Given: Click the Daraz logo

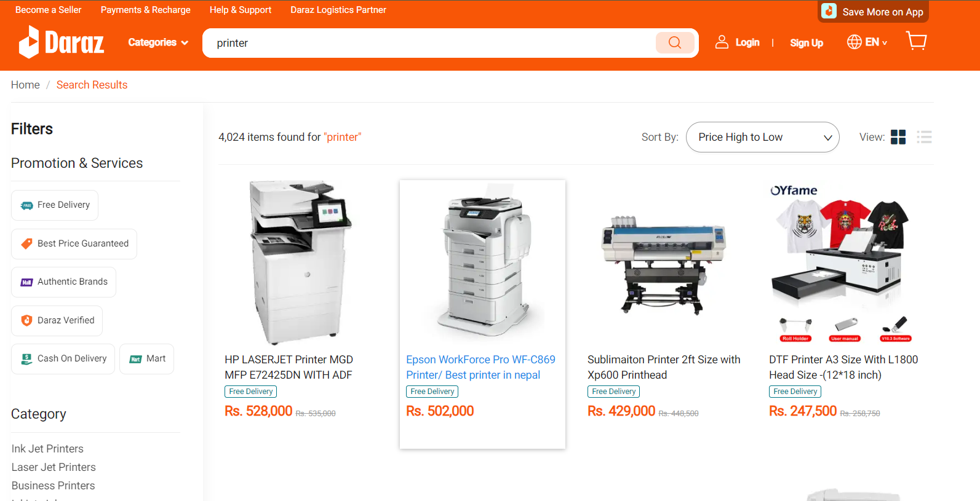Looking at the screenshot, I should pyautogui.click(x=62, y=42).
